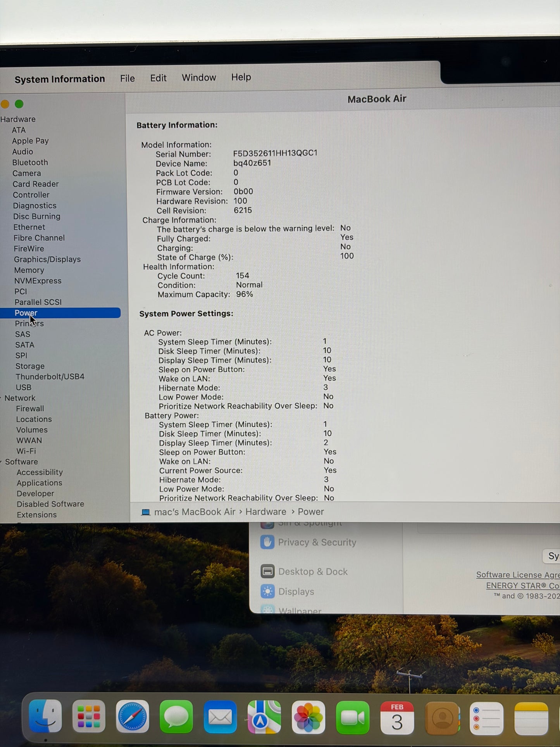Open Contacts app in the Dock

click(x=442, y=718)
